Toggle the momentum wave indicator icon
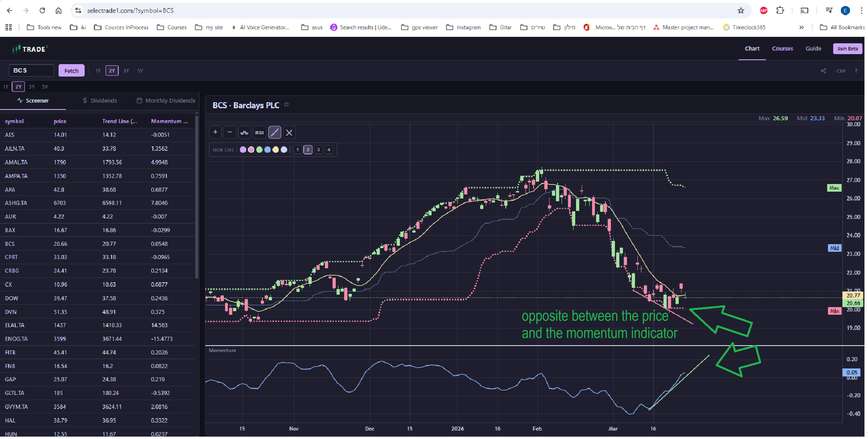Image resolution: width=868 pixels, height=439 pixels. (x=244, y=132)
